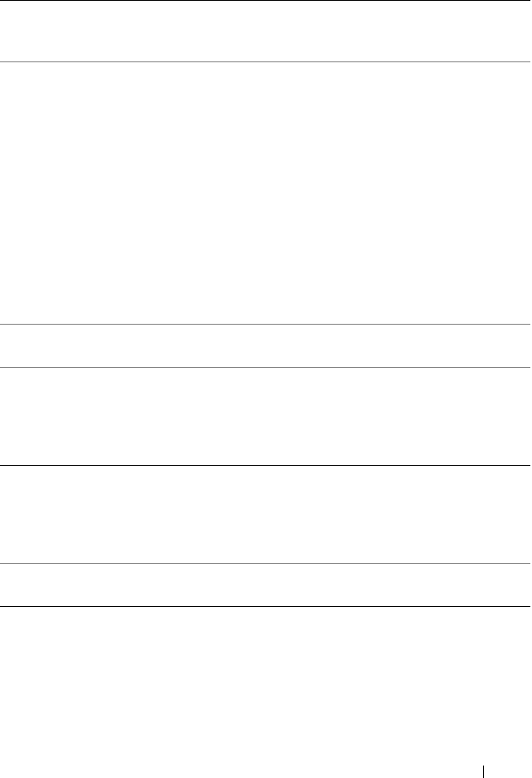Click the darker fifth horizontal divider line
The width and height of the screenshot is (532, 778).
(266, 465)
